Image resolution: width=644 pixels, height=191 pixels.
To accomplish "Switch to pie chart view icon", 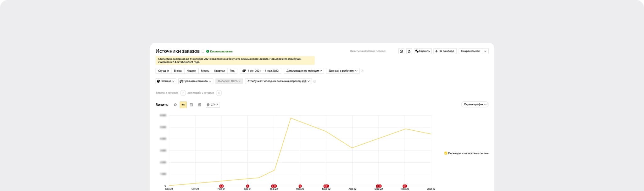I will (175, 105).
